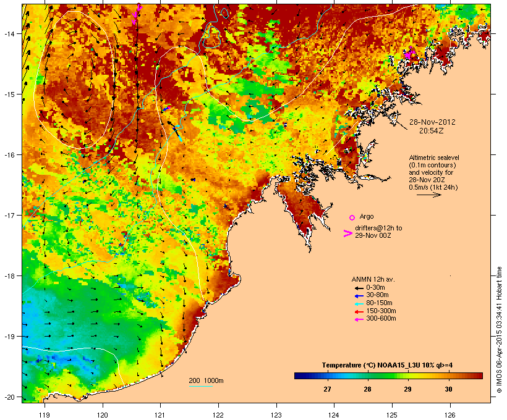Click the longitude axis label 122
This screenshot has width=507, height=420.
(218, 415)
